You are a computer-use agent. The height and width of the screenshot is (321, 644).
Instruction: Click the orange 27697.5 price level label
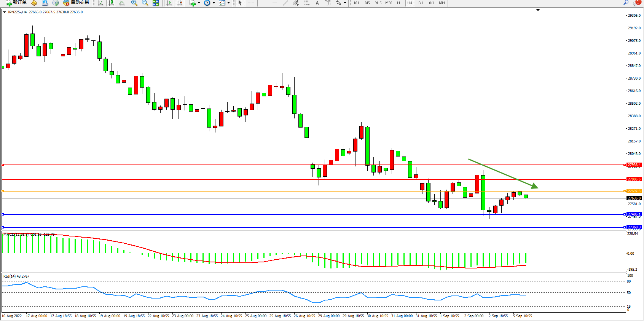[x=634, y=191]
